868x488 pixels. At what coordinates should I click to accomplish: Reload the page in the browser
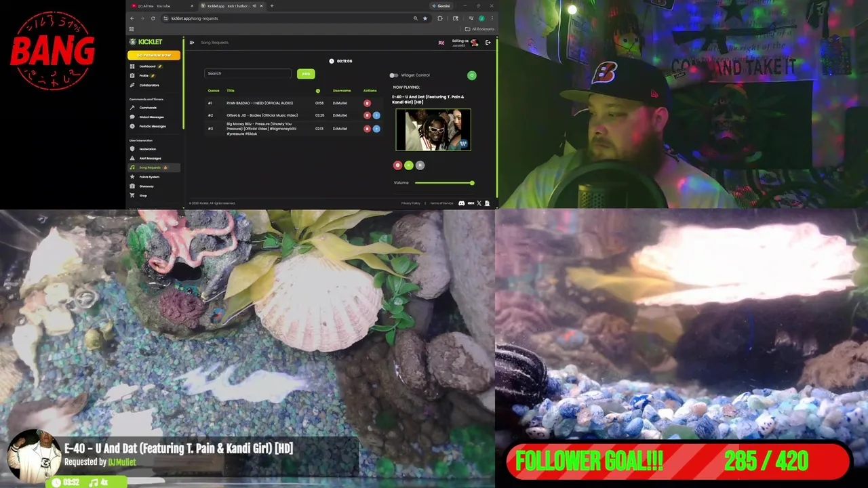(x=153, y=18)
